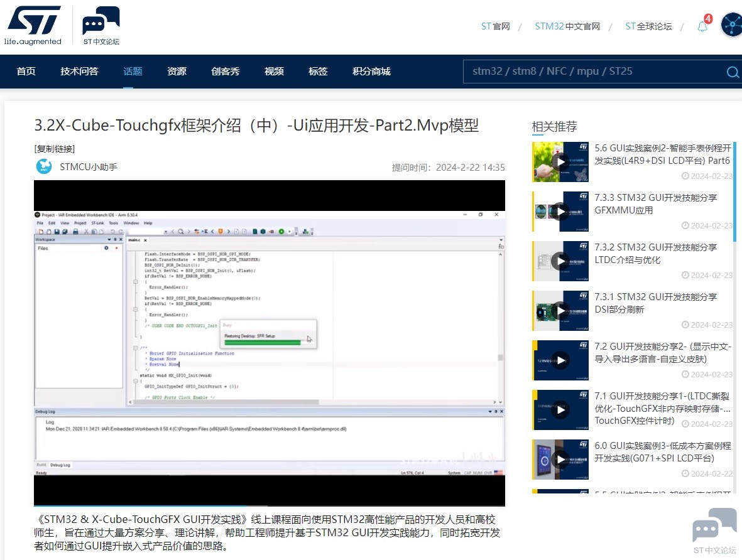Open the 5.6 GUI实践案例2 title link
Screen dimensions: 742x560
pyautogui.click(x=662, y=154)
